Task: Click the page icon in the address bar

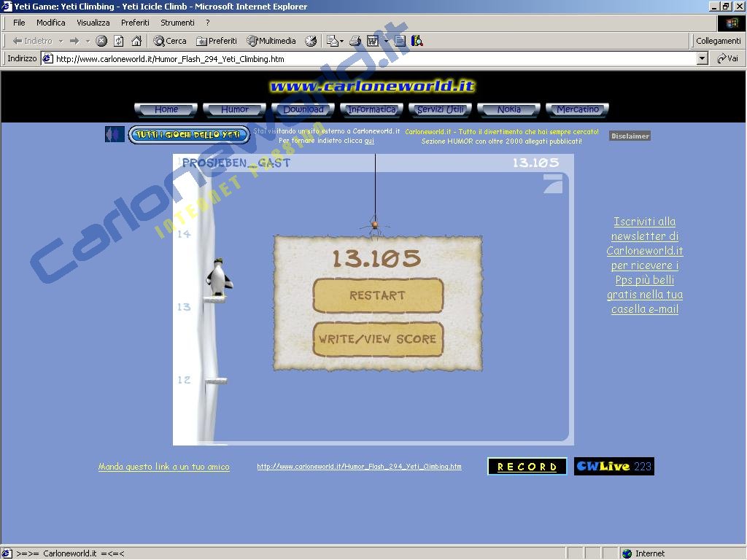Action: 47,58
